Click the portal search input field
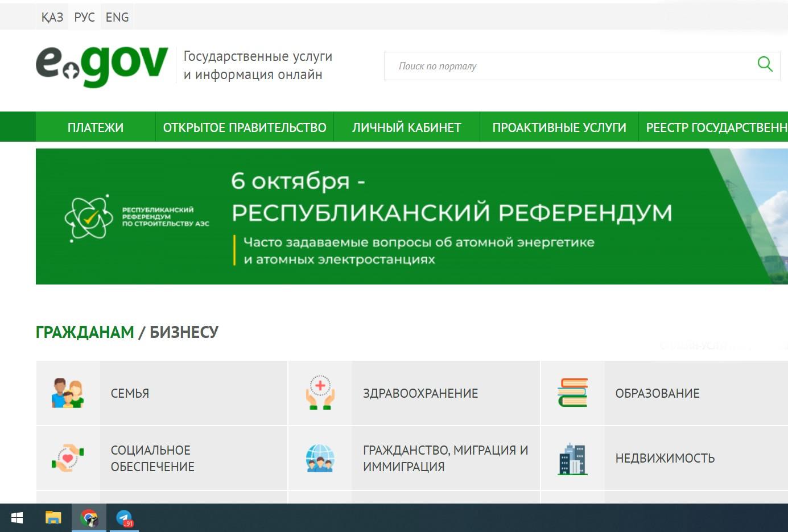This screenshot has width=788, height=532. pyautogui.click(x=569, y=66)
